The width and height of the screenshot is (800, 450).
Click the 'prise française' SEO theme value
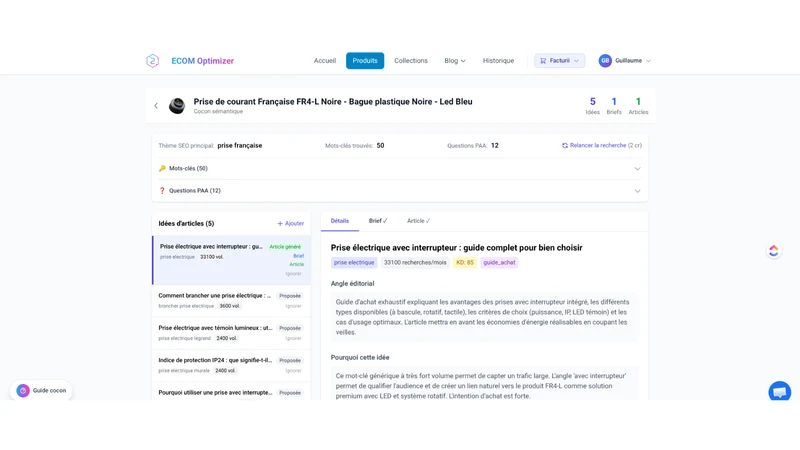[x=239, y=145]
